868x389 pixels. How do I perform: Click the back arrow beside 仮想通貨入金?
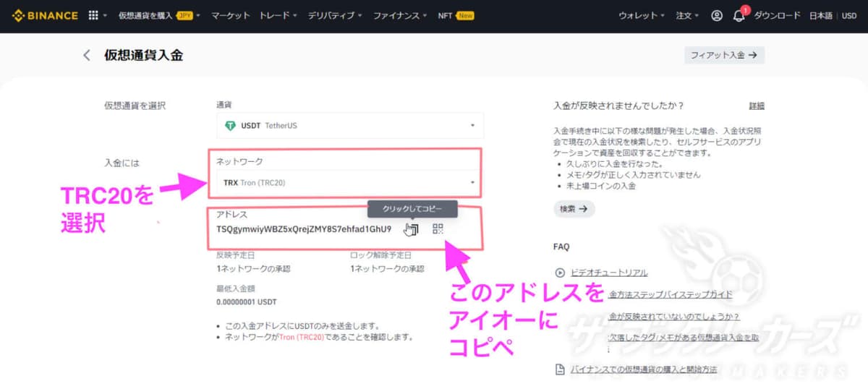pos(87,55)
